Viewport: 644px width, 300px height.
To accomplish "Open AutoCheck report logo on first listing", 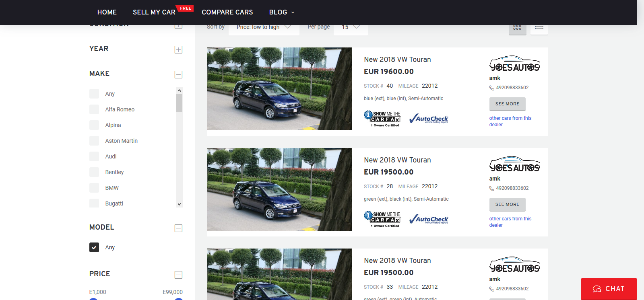I will [429, 119].
